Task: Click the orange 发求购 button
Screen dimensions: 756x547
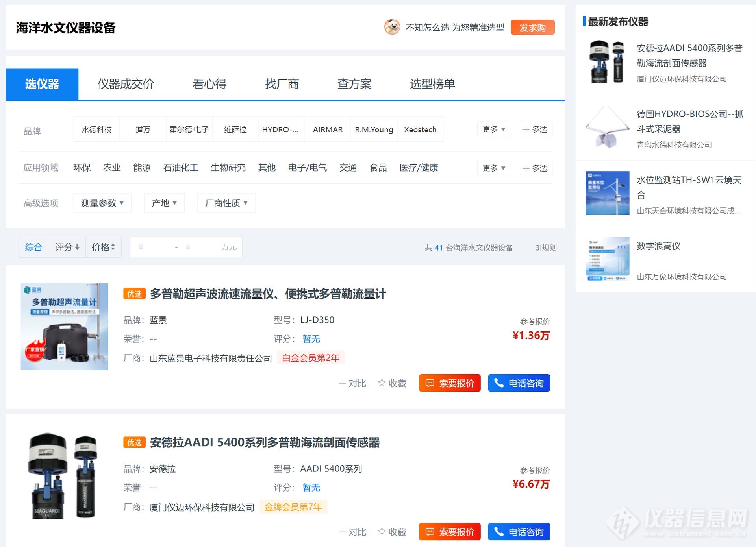Action: (532, 28)
